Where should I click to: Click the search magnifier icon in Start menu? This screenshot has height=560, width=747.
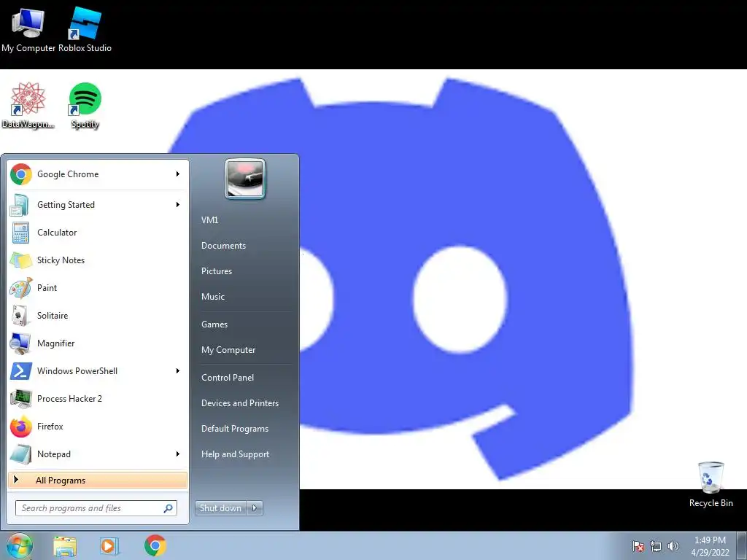[169, 508]
